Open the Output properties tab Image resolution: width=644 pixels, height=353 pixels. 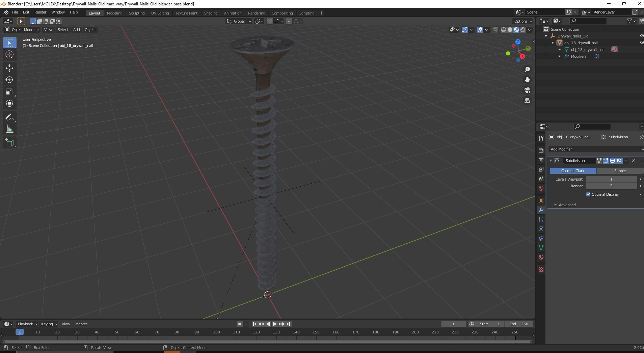click(541, 160)
